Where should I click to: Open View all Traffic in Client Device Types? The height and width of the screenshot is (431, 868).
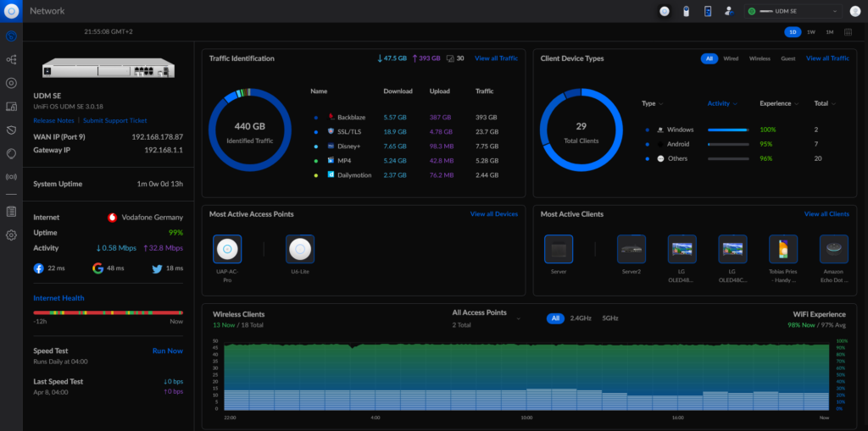(827, 58)
